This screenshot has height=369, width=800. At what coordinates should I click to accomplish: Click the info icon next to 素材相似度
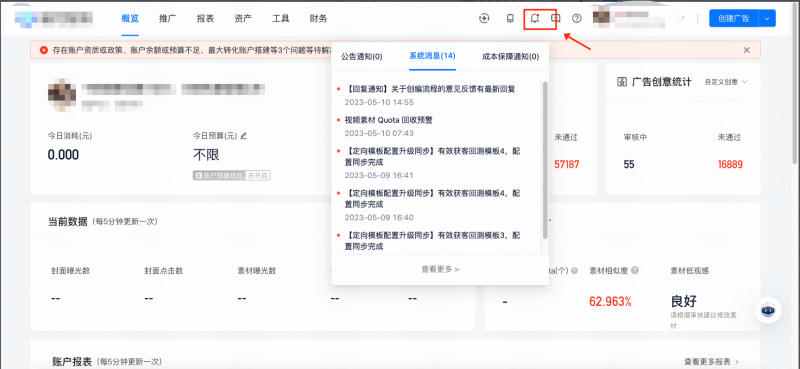coord(635,270)
